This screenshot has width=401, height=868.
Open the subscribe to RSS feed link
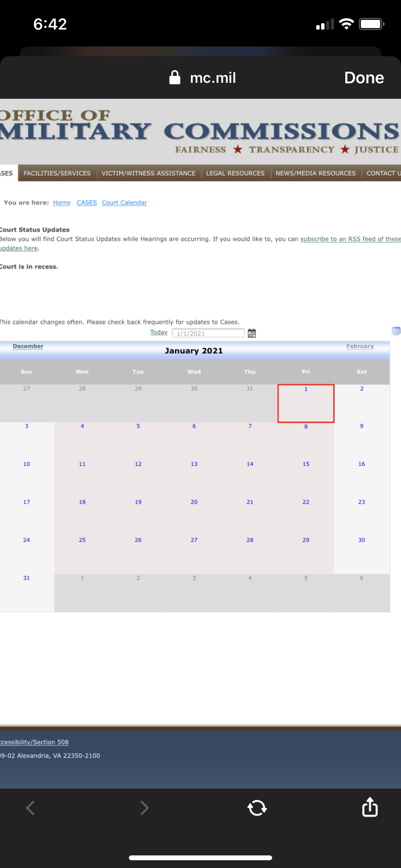[351, 239]
